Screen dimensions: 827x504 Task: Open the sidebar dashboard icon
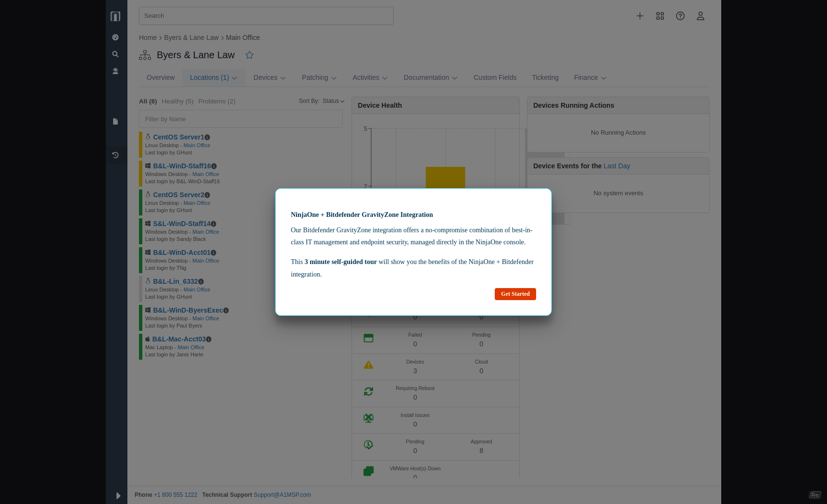coord(115,37)
